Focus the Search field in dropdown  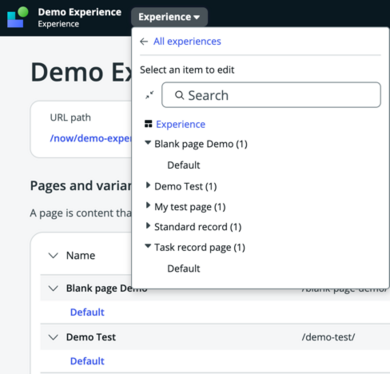coord(271,95)
